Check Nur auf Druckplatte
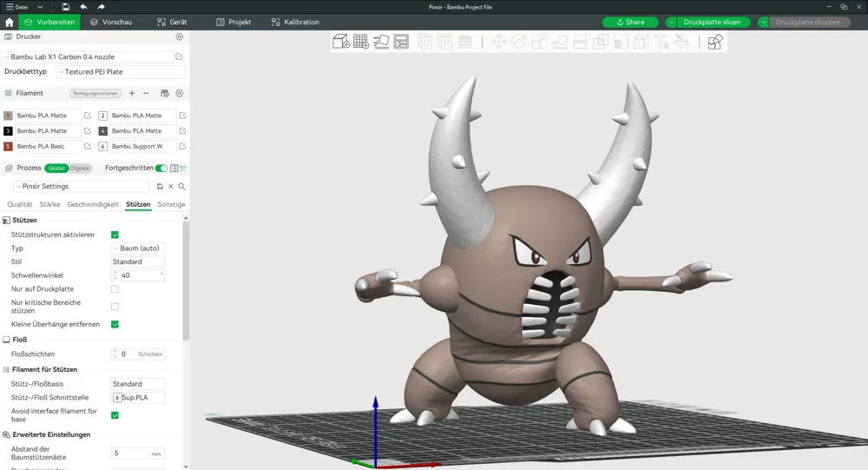 coord(115,288)
